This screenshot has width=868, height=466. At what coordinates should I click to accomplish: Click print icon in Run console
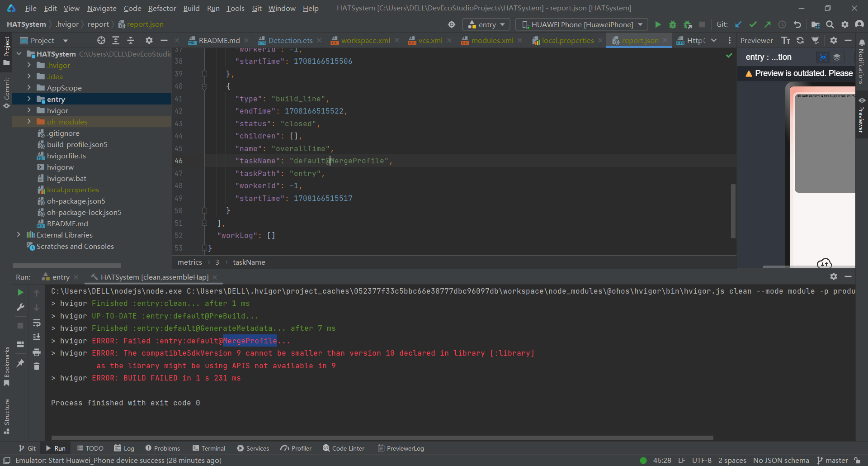37,352
